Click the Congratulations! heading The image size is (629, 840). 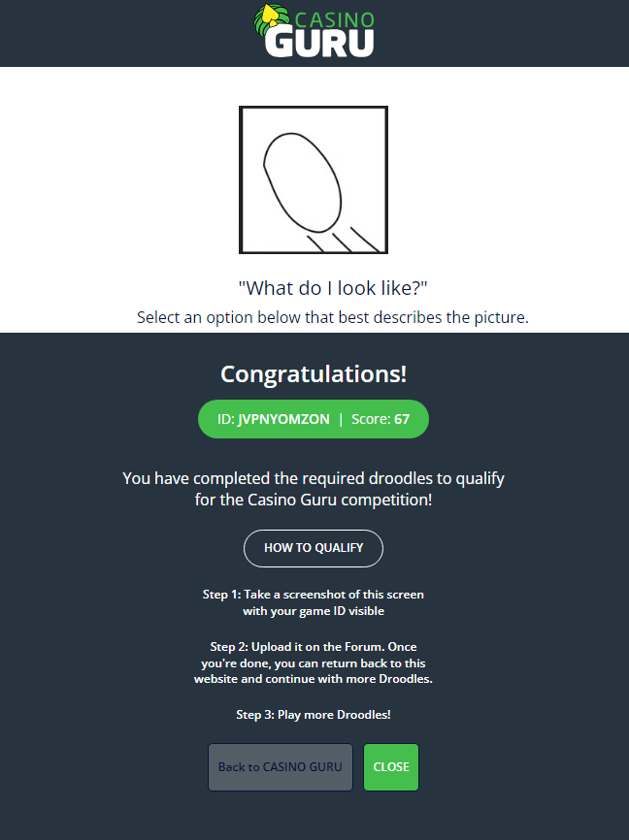pos(314,374)
